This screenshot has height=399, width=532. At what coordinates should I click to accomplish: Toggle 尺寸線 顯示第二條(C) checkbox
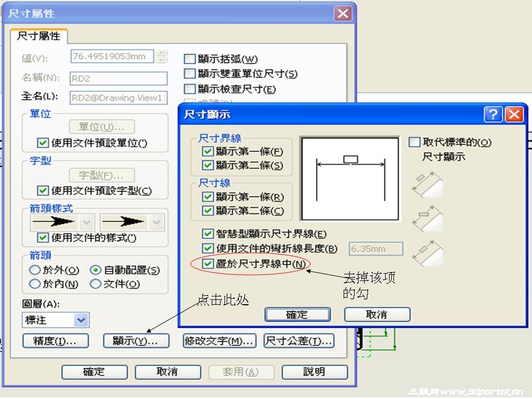208,211
